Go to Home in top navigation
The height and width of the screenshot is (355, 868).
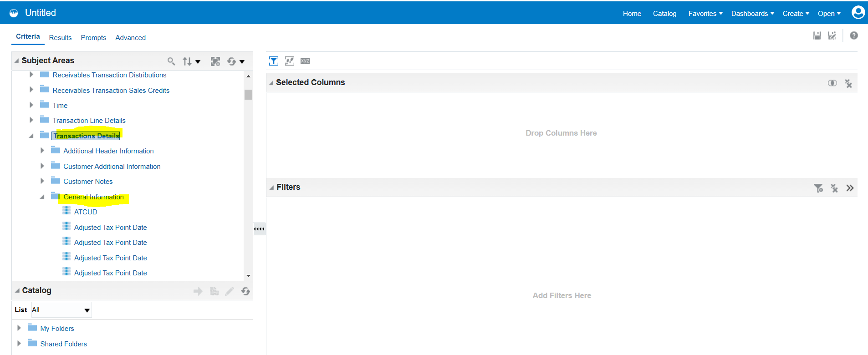click(632, 14)
